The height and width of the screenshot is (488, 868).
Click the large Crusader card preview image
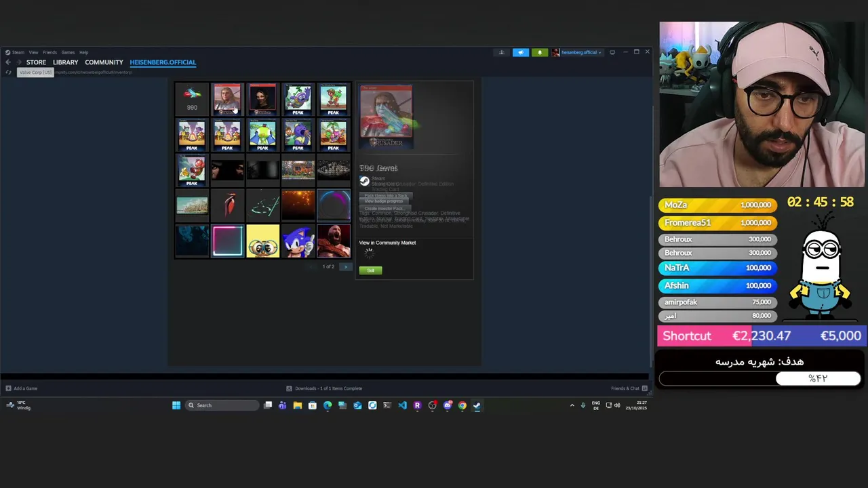coord(386,116)
